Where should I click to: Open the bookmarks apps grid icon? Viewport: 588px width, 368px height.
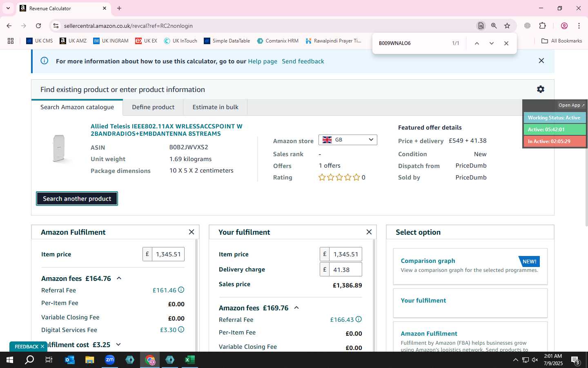tap(11, 41)
